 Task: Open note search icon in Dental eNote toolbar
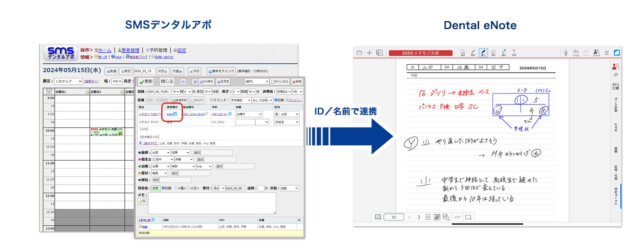[x=380, y=53]
